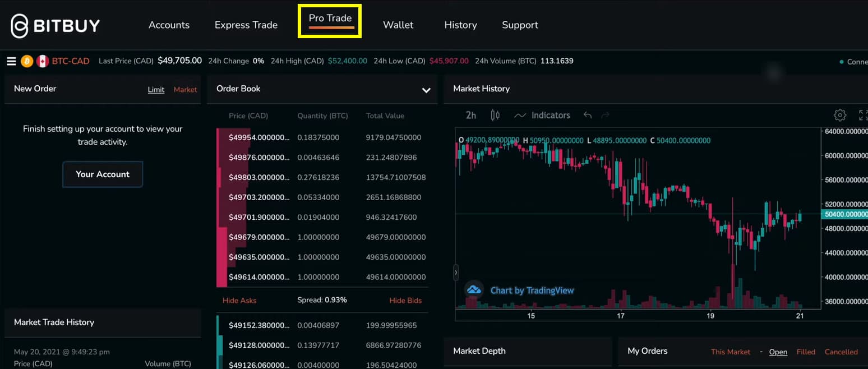The image size is (868, 369).
Task: Go to the Wallet tab
Action: click(398, 25)
